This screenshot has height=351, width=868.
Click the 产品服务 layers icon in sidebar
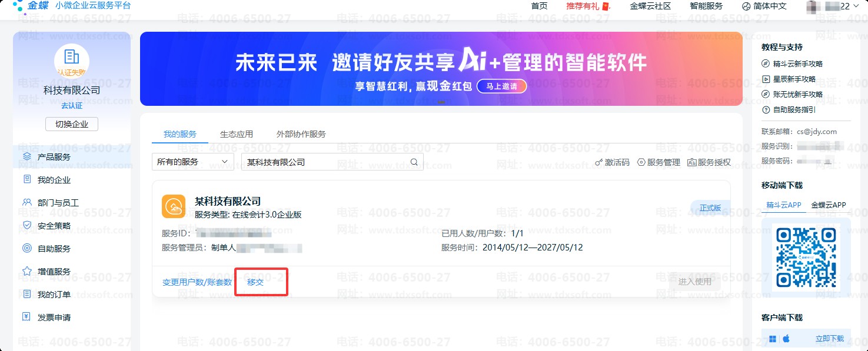click(26, 156)
